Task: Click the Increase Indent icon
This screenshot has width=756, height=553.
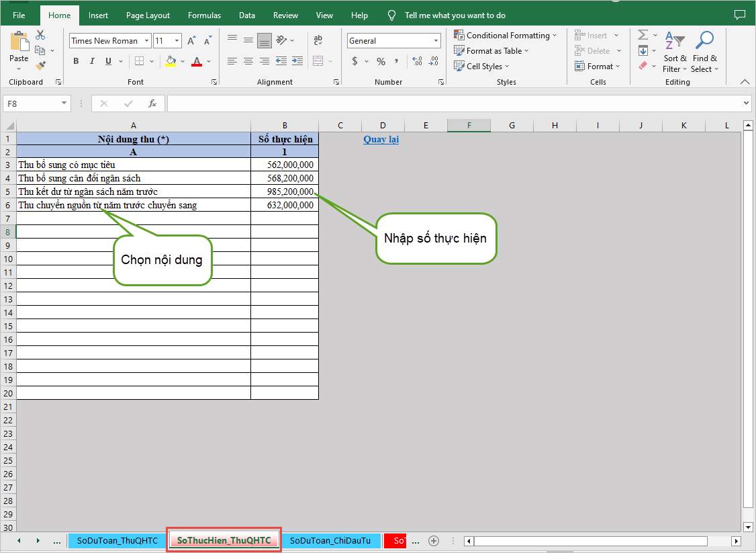Action: point(296,61)
